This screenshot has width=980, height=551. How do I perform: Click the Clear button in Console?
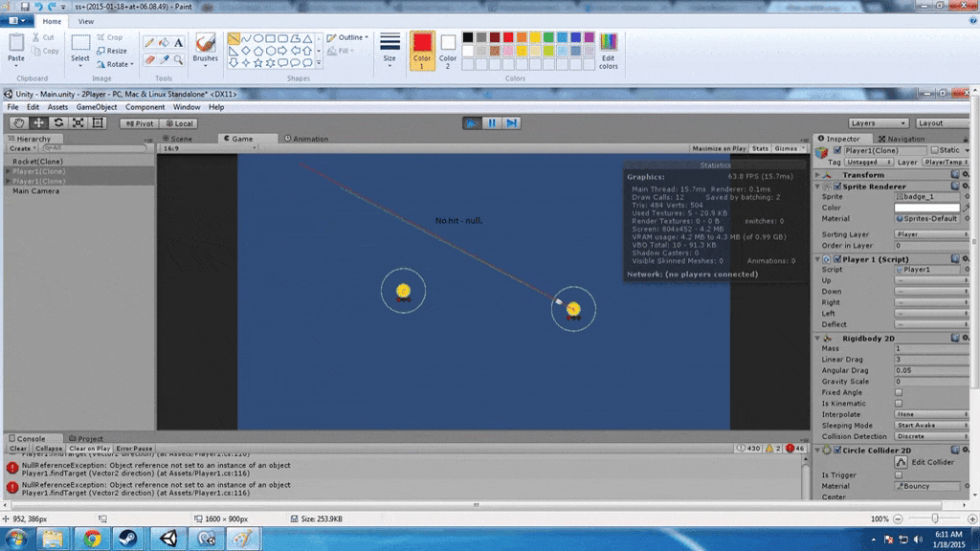click(x=18, y=449)
